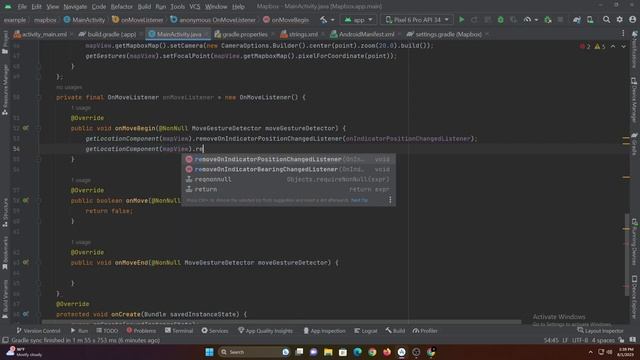Select the return completion suggestion
The height and width of the screenshot is (360, 640).
tap(289, 189)
